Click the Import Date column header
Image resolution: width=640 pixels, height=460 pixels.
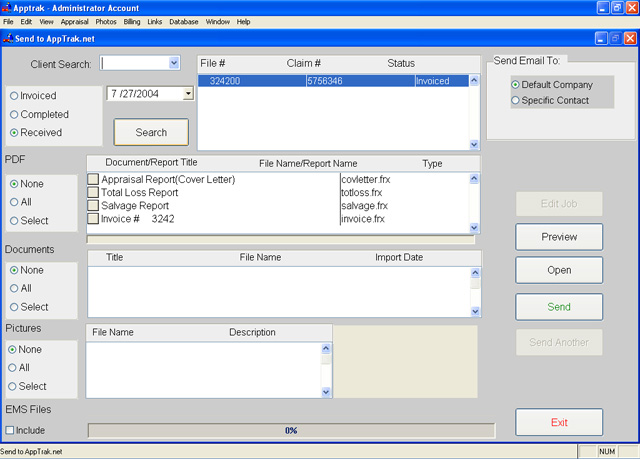coord(399,258)
